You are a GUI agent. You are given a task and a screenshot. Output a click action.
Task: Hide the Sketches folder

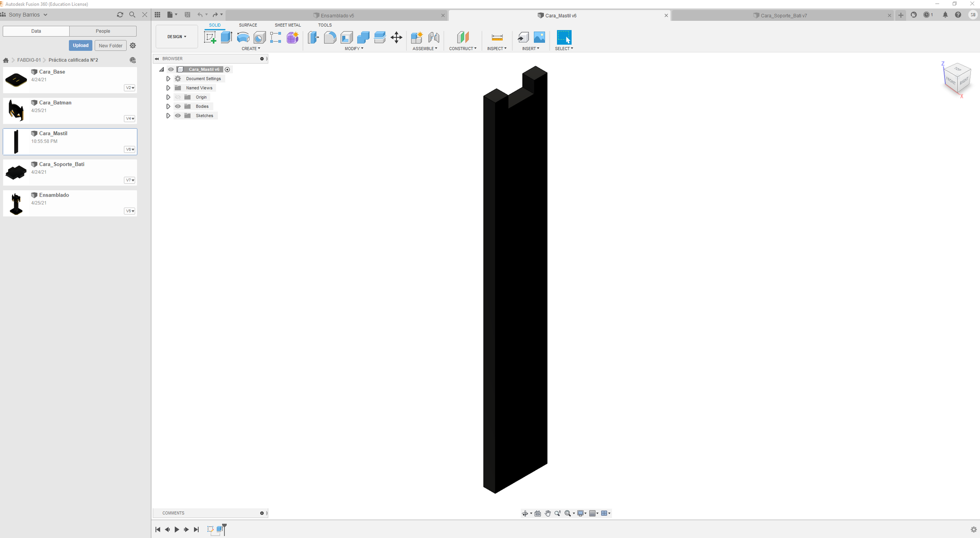(x=178, y=116)
